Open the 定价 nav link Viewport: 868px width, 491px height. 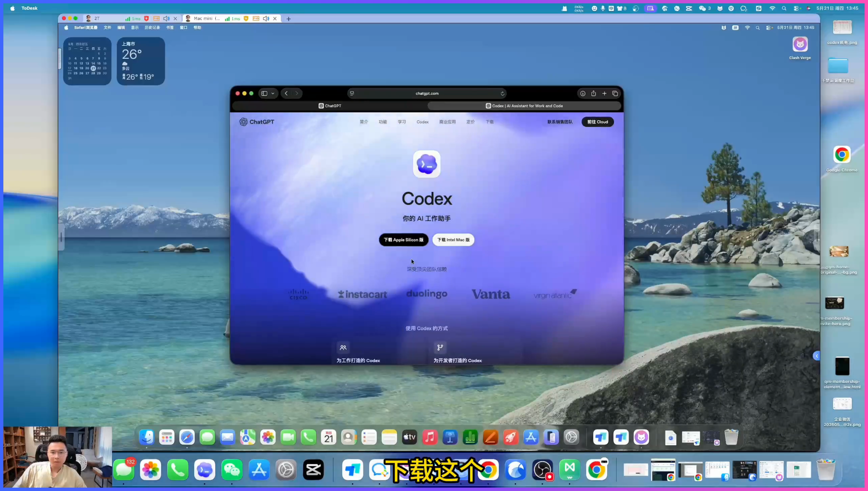(471, 122)
